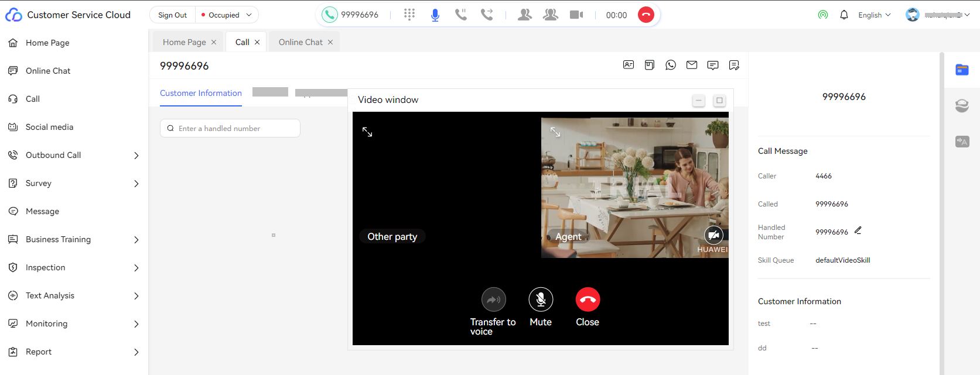Viewport: 980px width, 375px height.
Task: Hang up with red top-bar button
Action: pyautogui.click(x=646, y=15)
